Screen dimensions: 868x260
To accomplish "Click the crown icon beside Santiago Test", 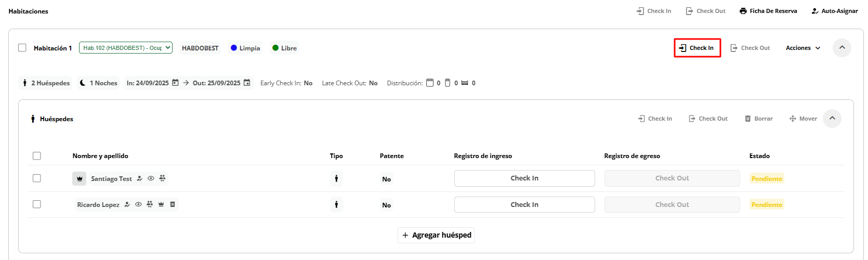I will point(80,178).
